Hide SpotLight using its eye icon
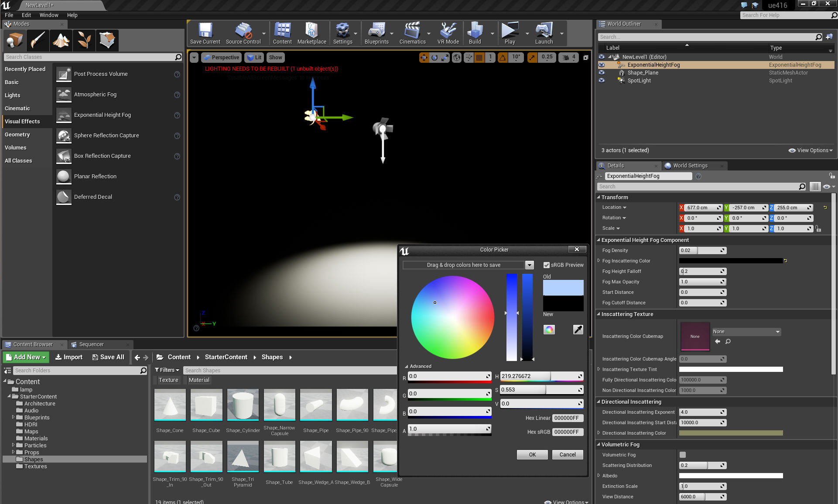 click(602, 81)
